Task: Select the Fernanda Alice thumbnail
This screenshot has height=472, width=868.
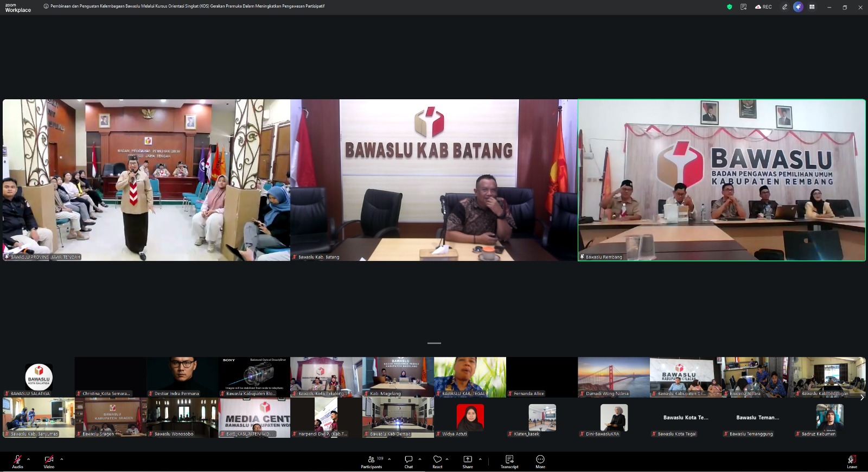Action: click(x=542, y=377)
